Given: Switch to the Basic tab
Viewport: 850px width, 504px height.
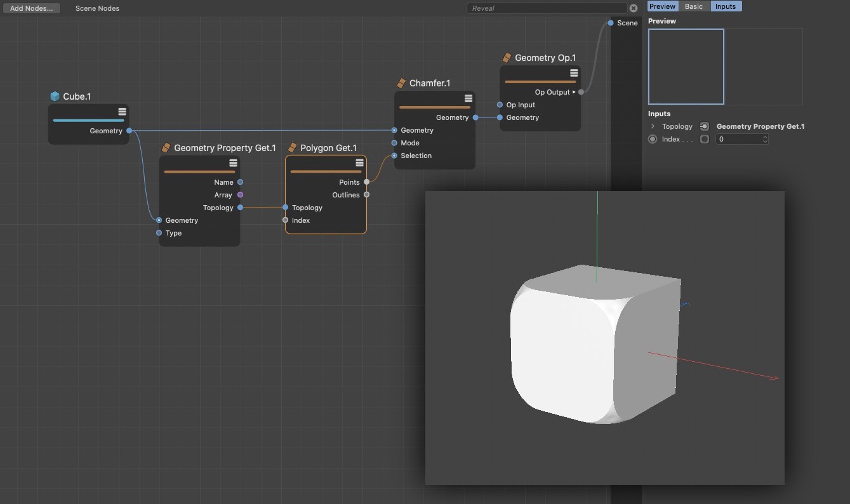Looking at the screenshot, I should point(694,6).
